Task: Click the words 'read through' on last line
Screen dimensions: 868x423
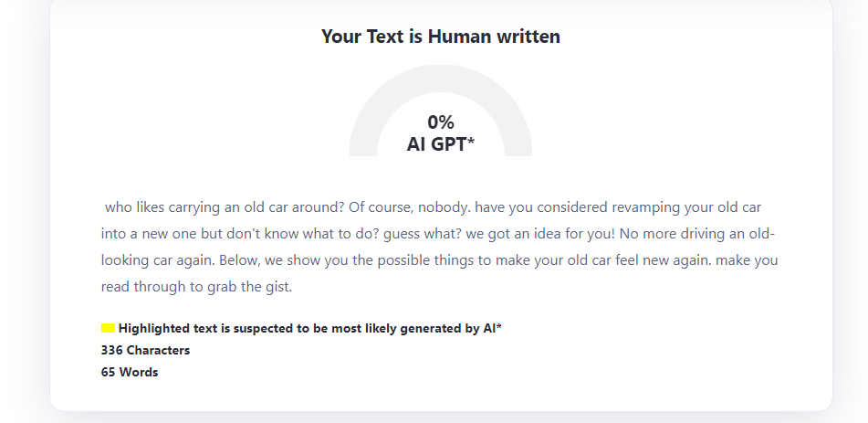Action: click(138, 287)
